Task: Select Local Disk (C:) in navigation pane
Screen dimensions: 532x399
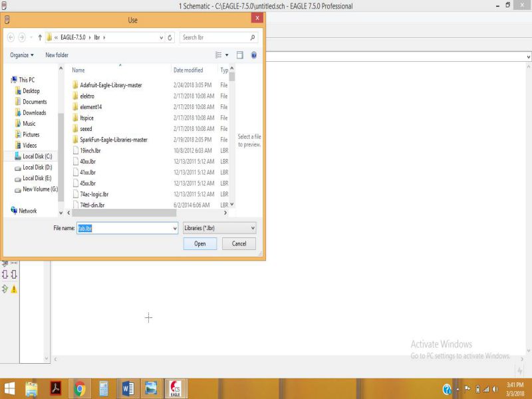Action: click(37, 156)
